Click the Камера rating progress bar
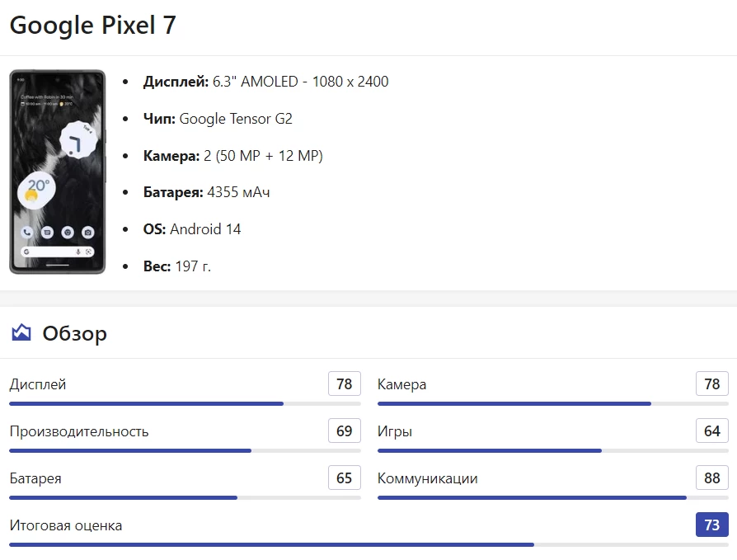737x560 pixels. pyautogui.click(x=552, y=404)
